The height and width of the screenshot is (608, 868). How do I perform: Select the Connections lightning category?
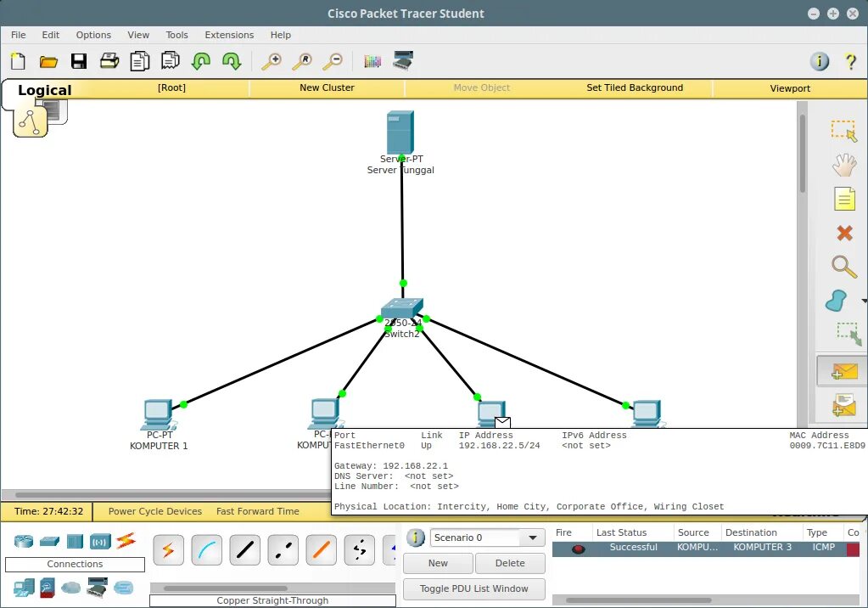[x=126, y=540]
